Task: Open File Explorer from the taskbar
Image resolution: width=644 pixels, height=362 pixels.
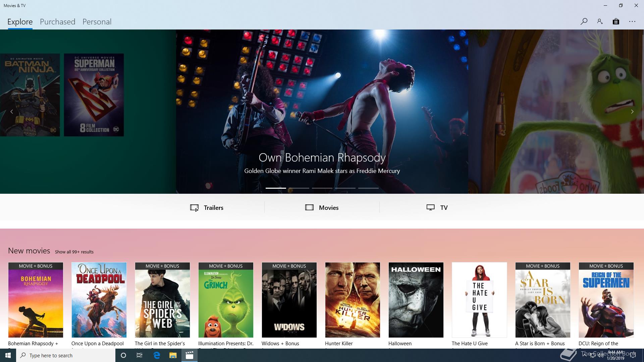Action: 173,355
